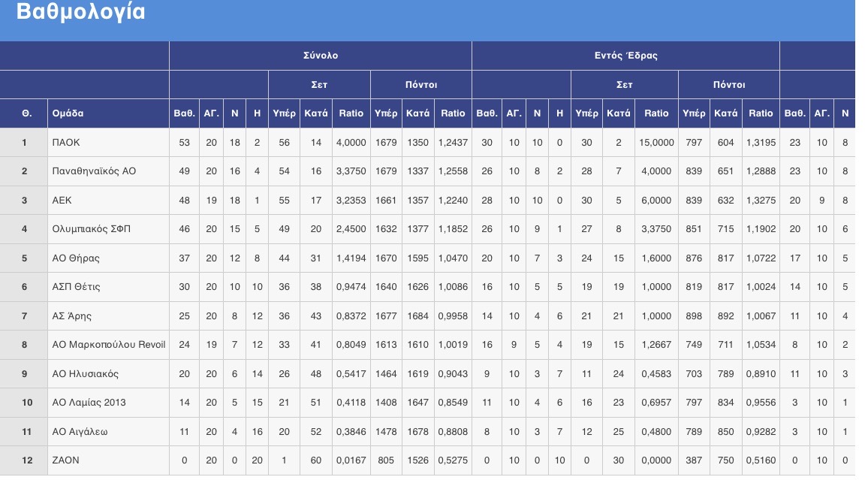
Task: Click ΑΕΚ's set ratio 3,2353
Action: [351, 201]
